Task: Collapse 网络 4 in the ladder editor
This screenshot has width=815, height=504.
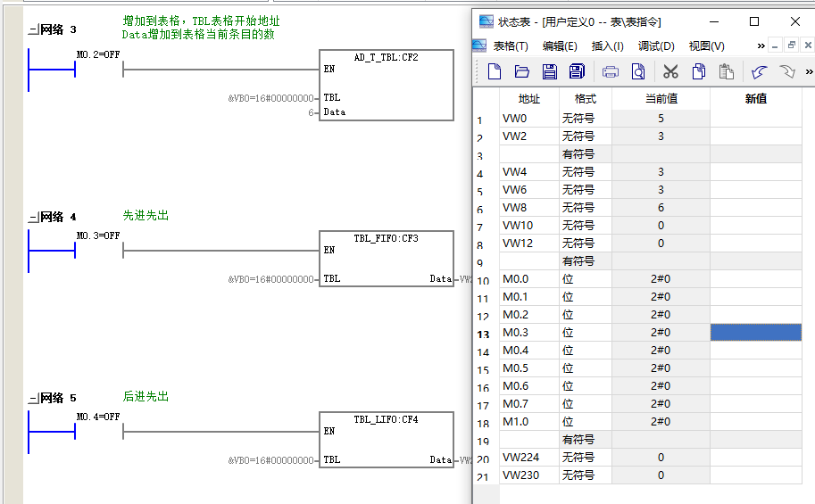Action: point(33,217)
